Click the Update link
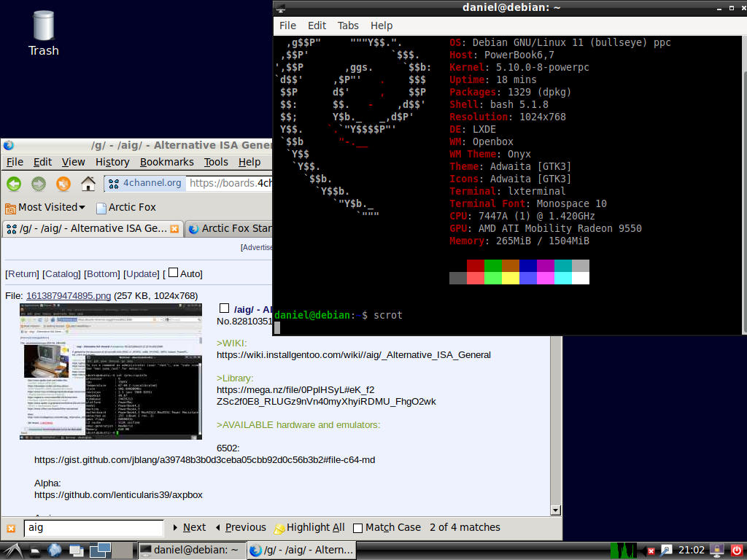 (141, 274)
